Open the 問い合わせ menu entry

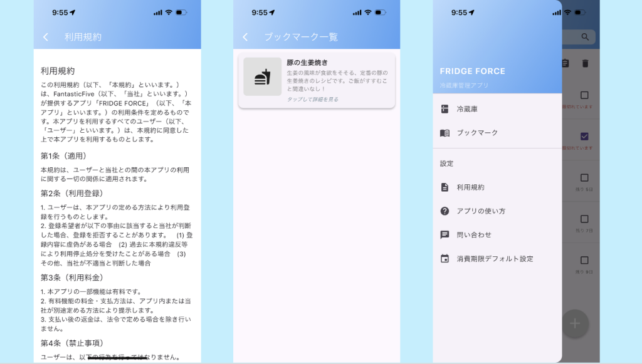click(474, 235)
